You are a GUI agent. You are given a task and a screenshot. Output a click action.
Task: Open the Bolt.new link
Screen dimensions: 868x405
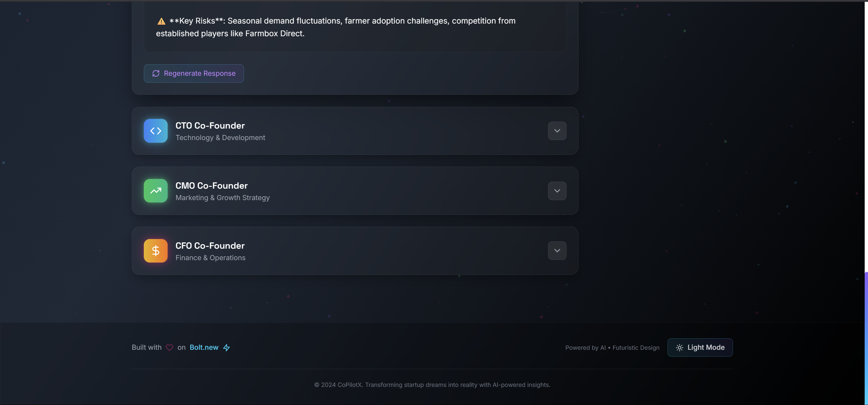(x=204, y=347)
